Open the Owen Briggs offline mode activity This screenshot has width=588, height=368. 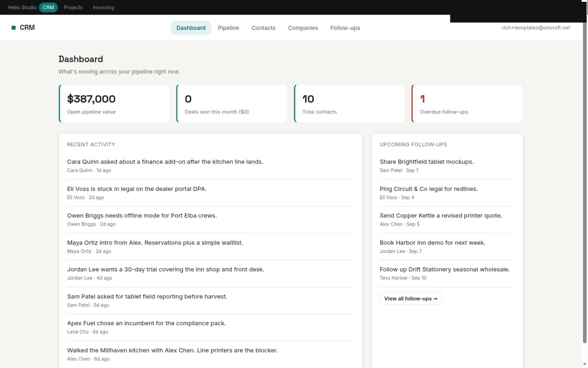click(x=210, y=220)
